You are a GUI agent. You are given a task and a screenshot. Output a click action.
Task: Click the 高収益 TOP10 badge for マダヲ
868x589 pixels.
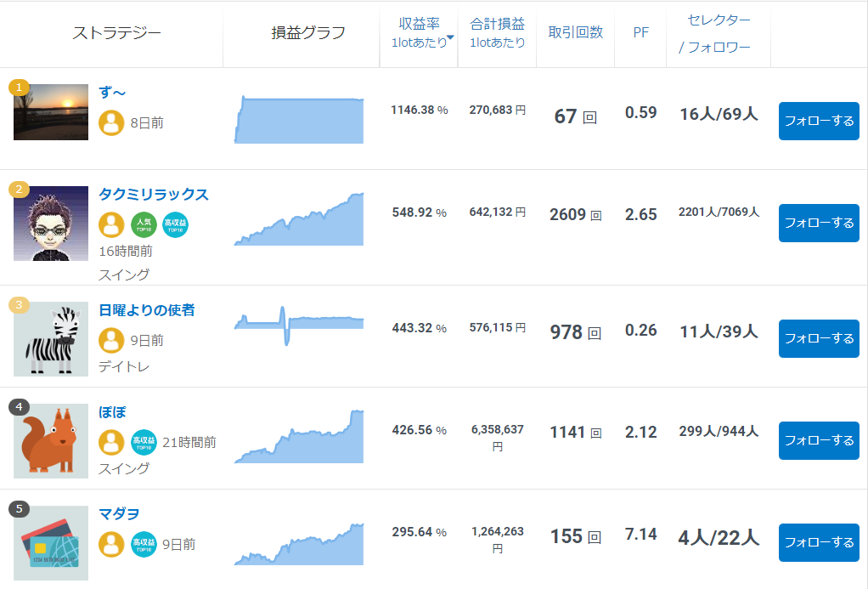click(144, 544)
